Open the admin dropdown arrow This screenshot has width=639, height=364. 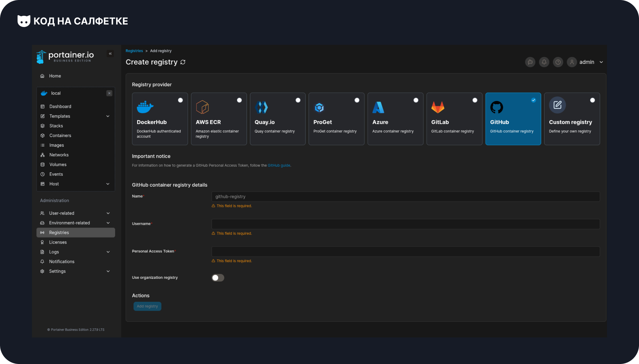(601, 62)
